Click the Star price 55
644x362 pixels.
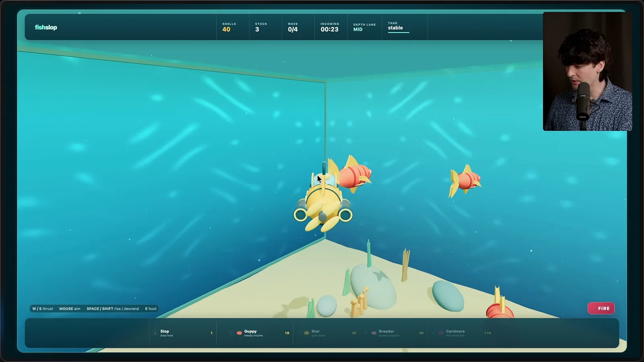click(354, 333)
